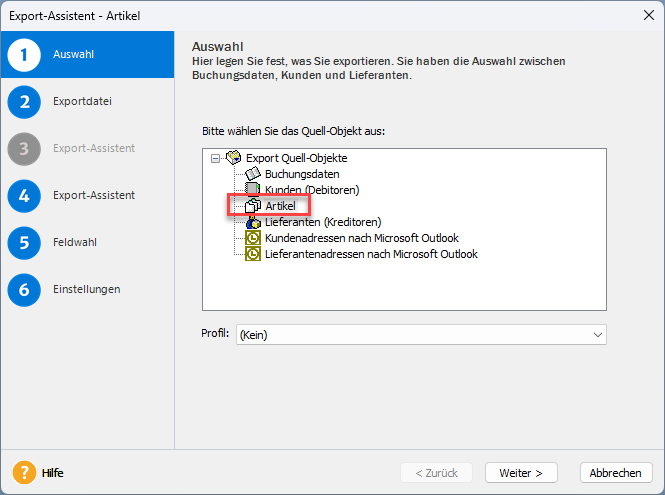Click the orange Hilfe question mark icon
Screen dimensions: 665x495
[24, 472]
